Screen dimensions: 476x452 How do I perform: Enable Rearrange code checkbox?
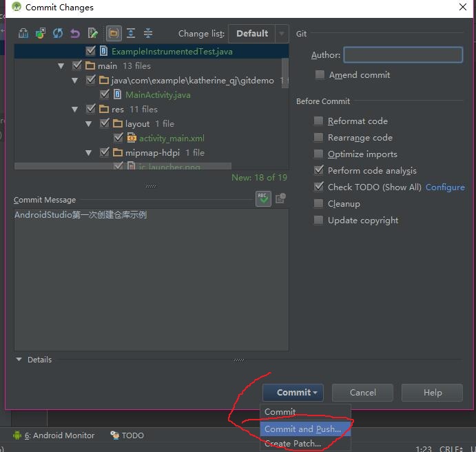tap(318, 137)
